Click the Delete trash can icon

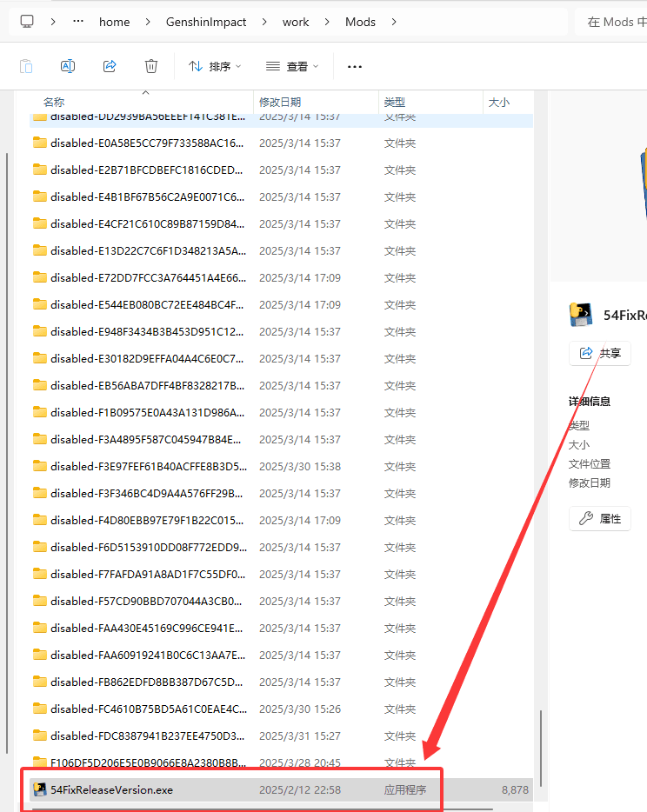(x=151, y=66)
